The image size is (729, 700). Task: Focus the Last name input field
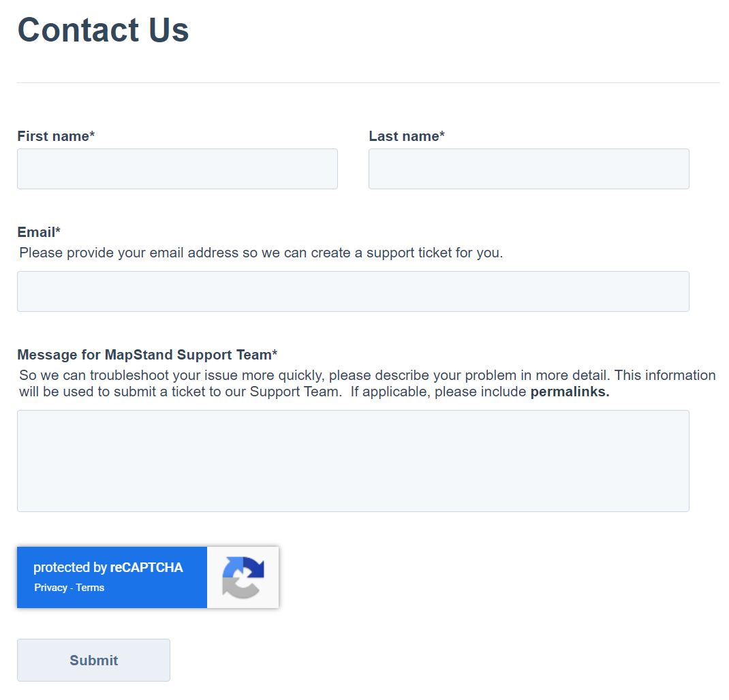click(529, 169)
